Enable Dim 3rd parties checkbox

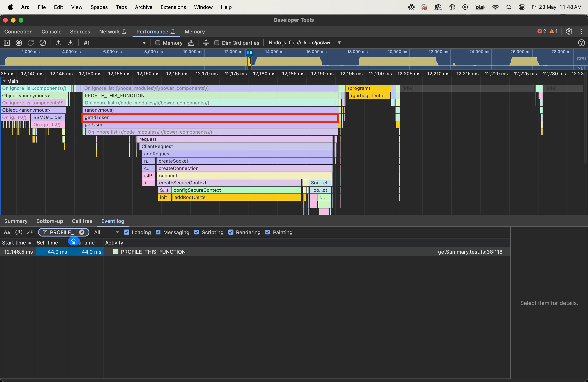[x=217, y=43]
